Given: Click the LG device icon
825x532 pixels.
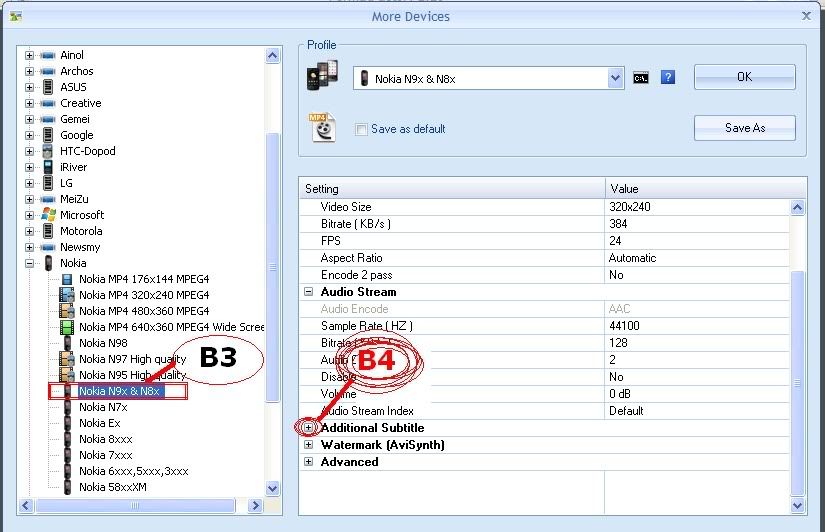Looking at the screenshot, I should point(48,183).
